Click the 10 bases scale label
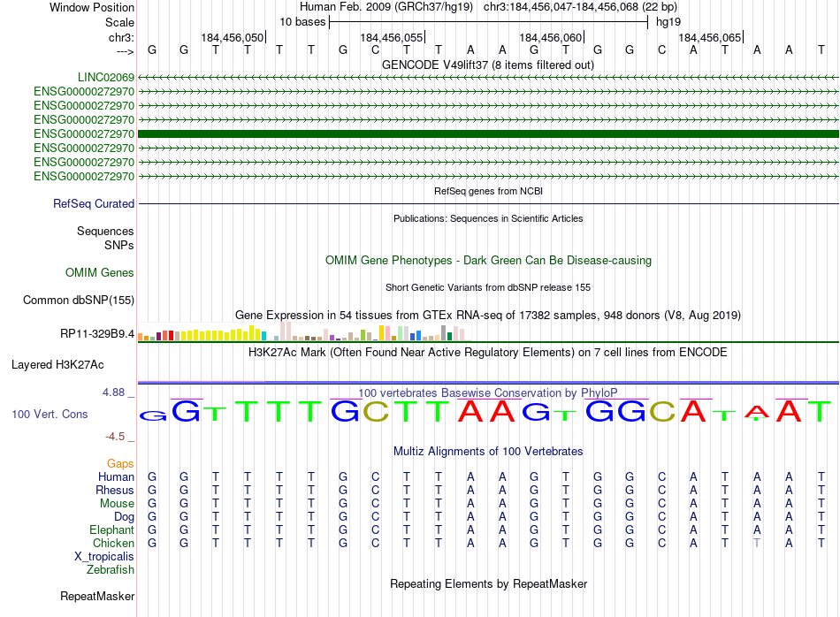The image size is (840, 617). (x=302, y=22)
